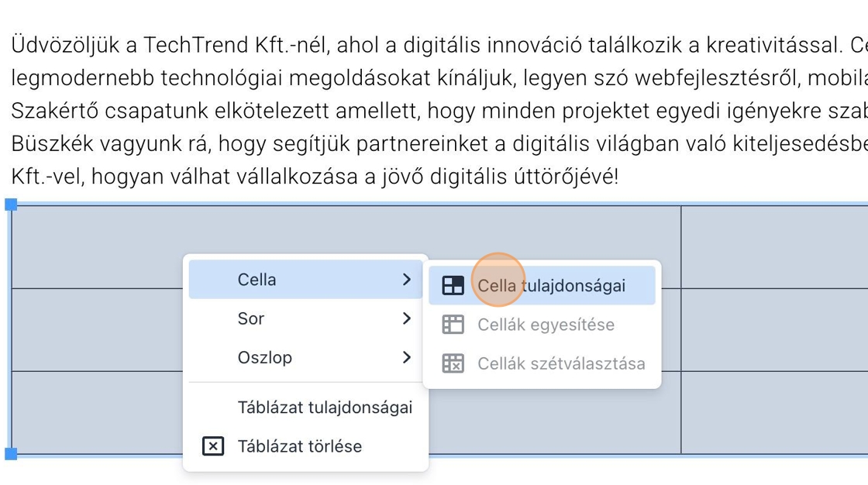Click the table's bottom-left selection handle

[11, 453]
